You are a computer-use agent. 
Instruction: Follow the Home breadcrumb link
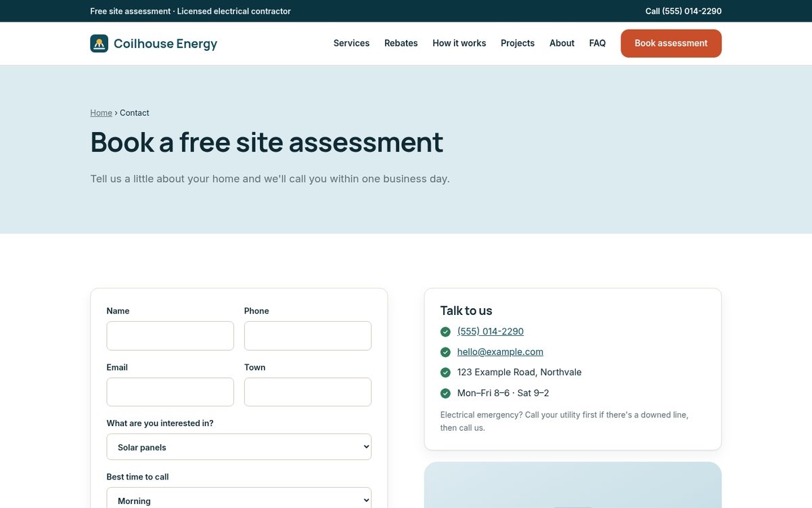(101, 113)
